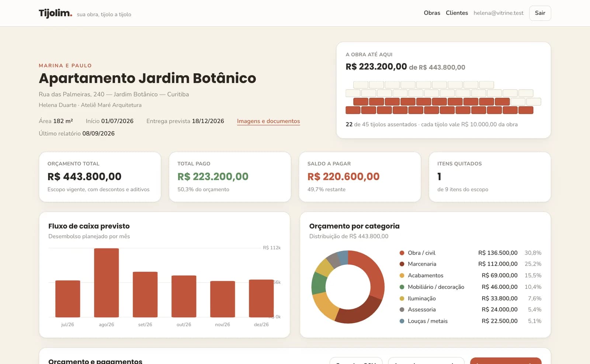Click the Rua das Palmeiras address line
The width and height of the screenshot is (590, 364).
pyautogui.click(x=114, y=94)
